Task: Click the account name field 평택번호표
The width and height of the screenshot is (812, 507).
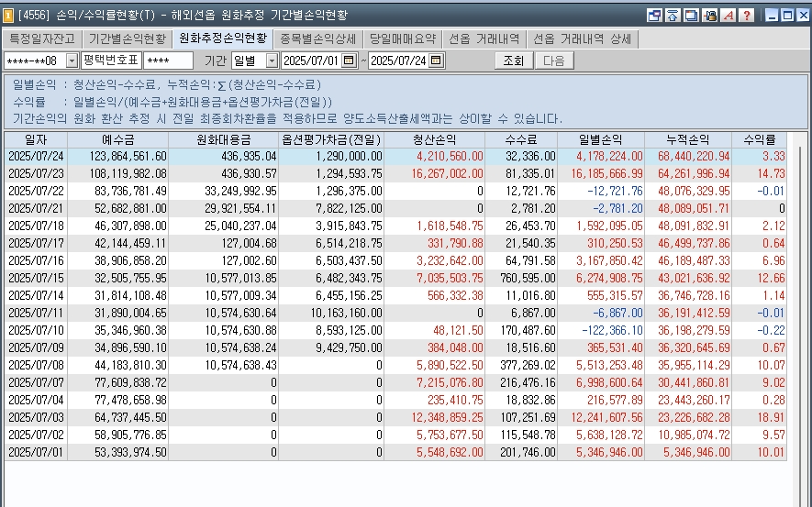Action: coord(111,61)
